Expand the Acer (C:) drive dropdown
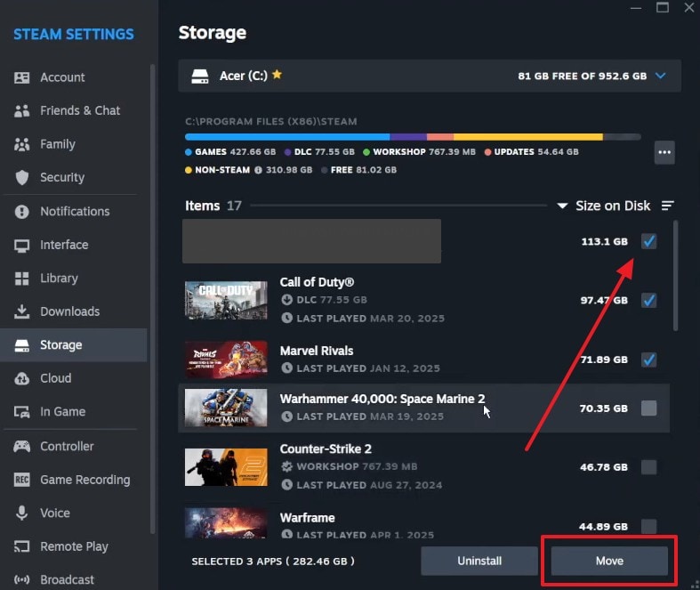Viewport: 700px width, 590px height. point(660,77)
